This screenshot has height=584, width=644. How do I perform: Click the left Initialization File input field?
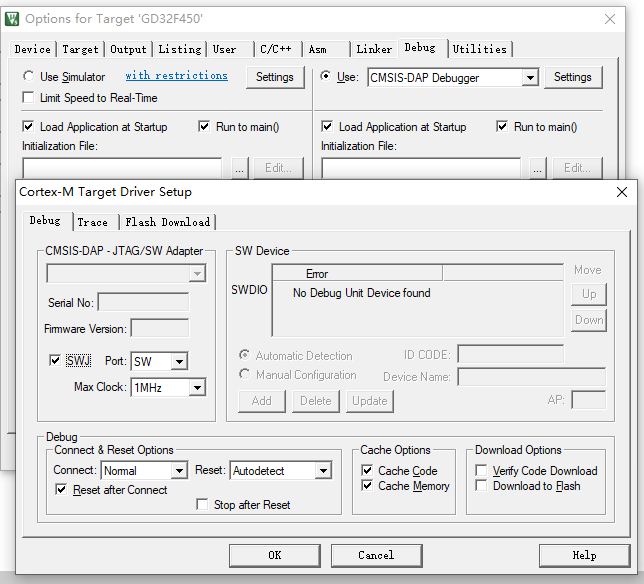click(x=121, y=168)
